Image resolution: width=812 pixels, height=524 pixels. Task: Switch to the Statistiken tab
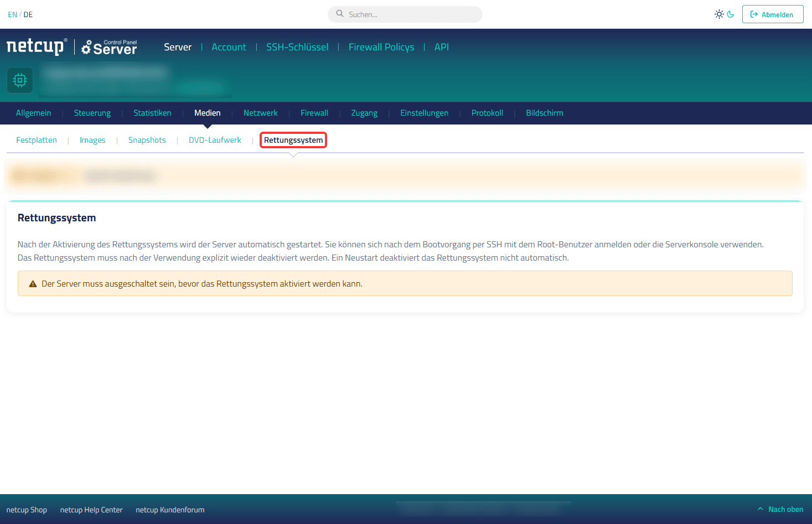(x=152, y=113)
